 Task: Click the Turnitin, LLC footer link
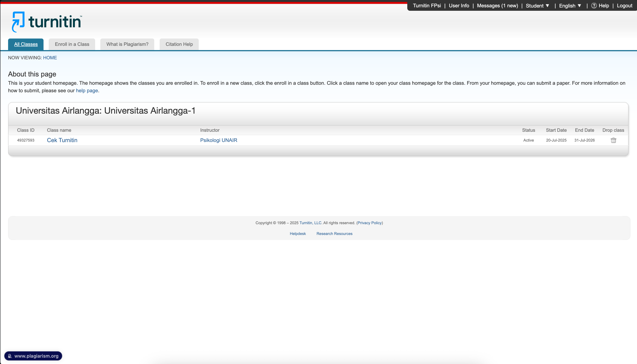pyautogui.click(x=310, y=223)
